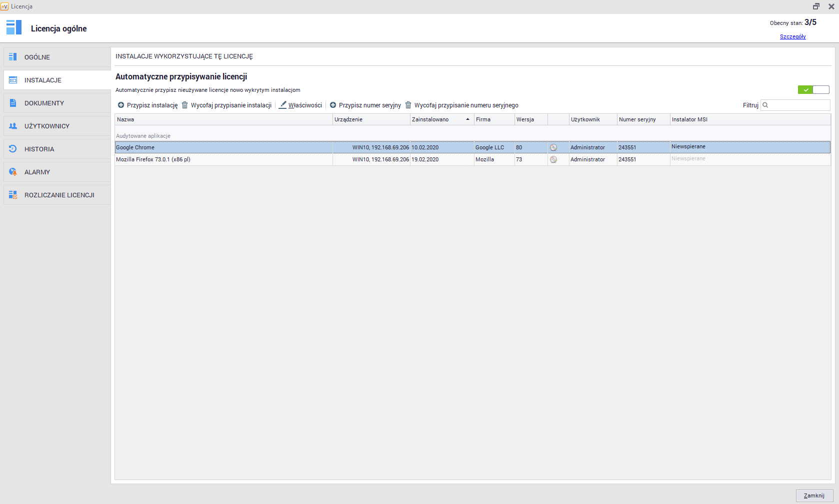The image size is (839, 504).
Task: Toggle automatic license assignment switch
Action: click(813, 90)
